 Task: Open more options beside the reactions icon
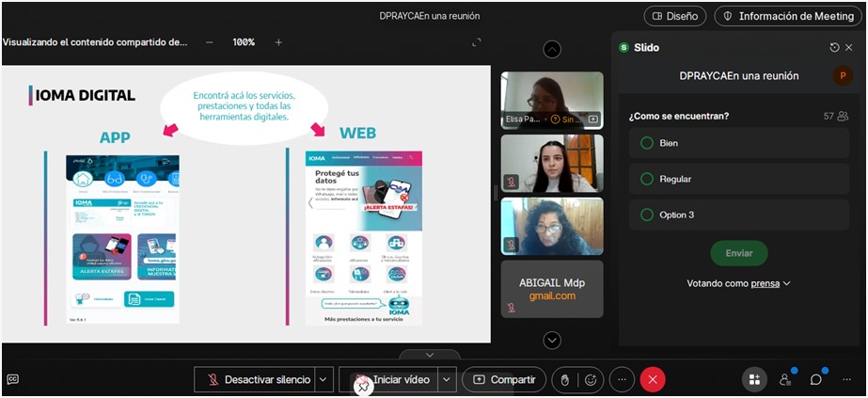pos(622,379)
